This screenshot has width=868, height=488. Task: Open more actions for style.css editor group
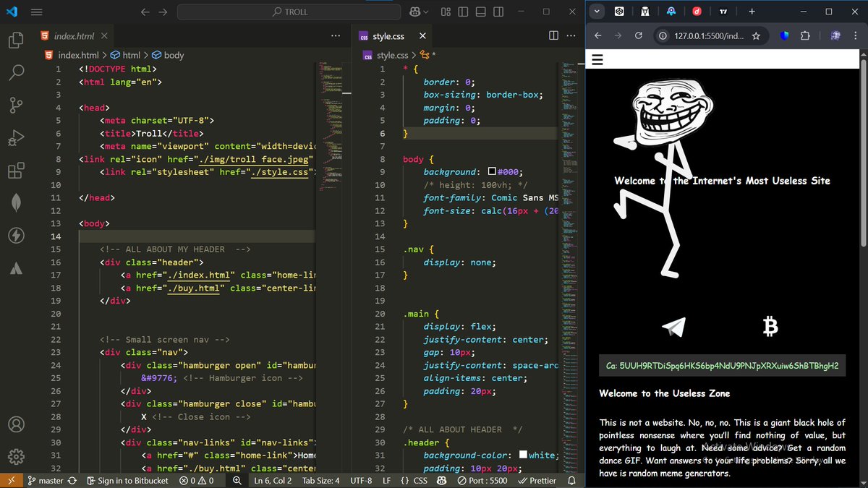571,36
